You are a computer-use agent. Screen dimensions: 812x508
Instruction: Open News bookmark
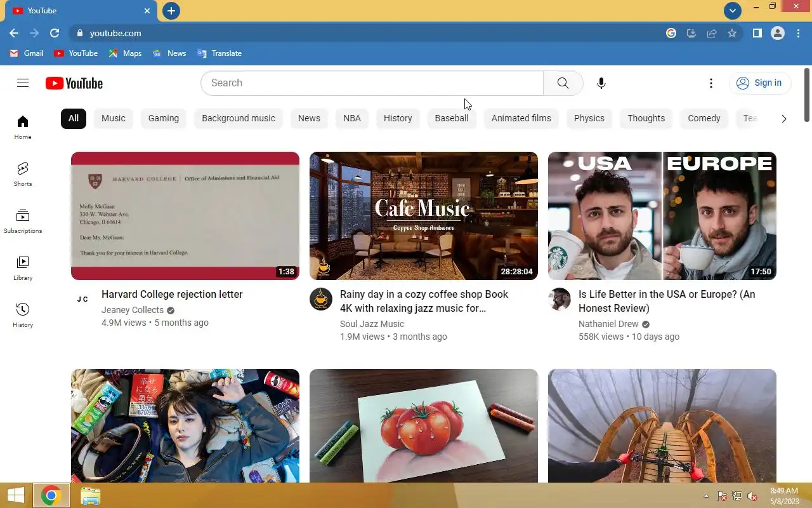tap(169, 53)
